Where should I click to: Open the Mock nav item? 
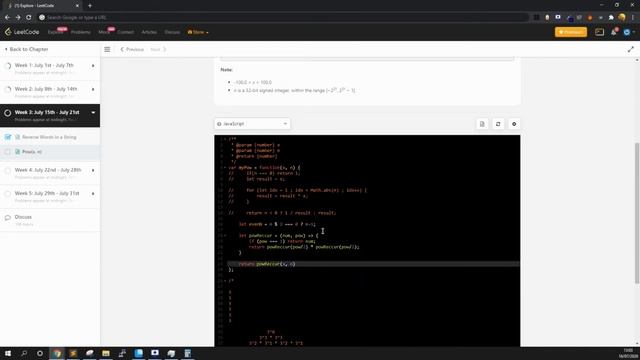(104, 32)
